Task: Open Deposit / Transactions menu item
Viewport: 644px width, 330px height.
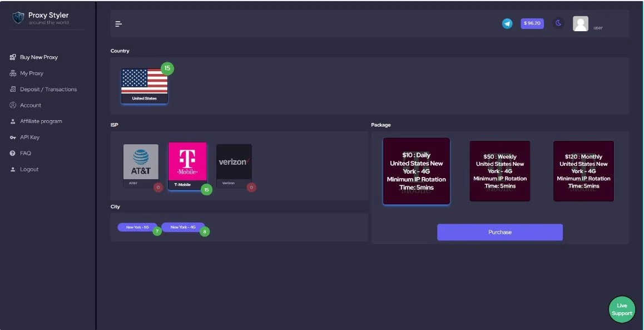Action: [48, 89]
